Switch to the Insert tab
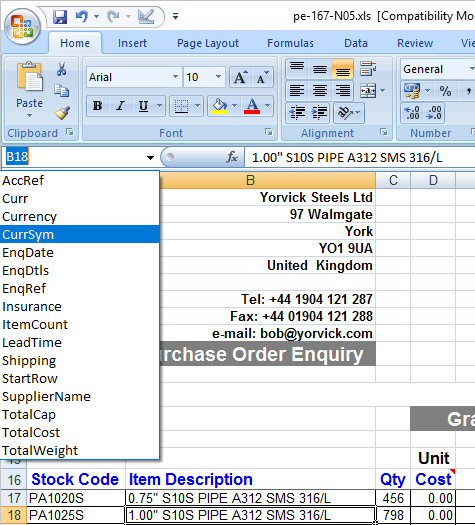This screenshot has width=475, height=525. [x=132, y=43]
